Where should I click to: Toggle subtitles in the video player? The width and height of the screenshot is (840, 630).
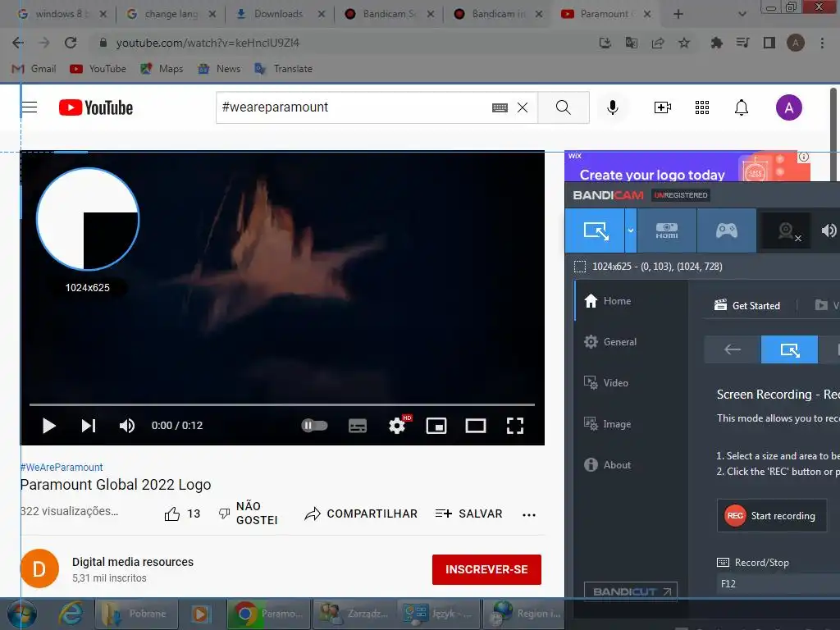click(x=358, y=426)
